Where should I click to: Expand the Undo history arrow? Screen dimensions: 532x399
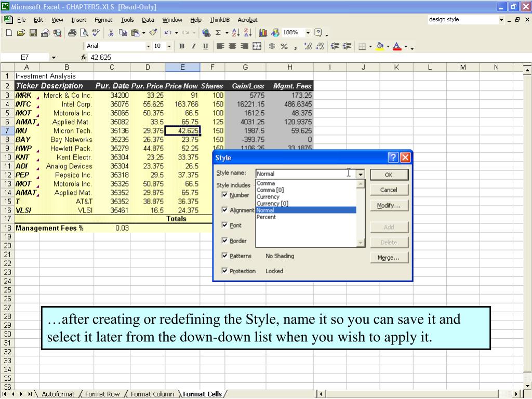pyautogui.click(x=177, y=33)
